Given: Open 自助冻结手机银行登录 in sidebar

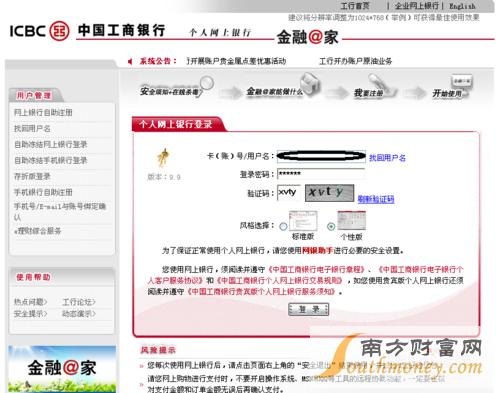Looking at the screenshot, I should pos(50,160).
